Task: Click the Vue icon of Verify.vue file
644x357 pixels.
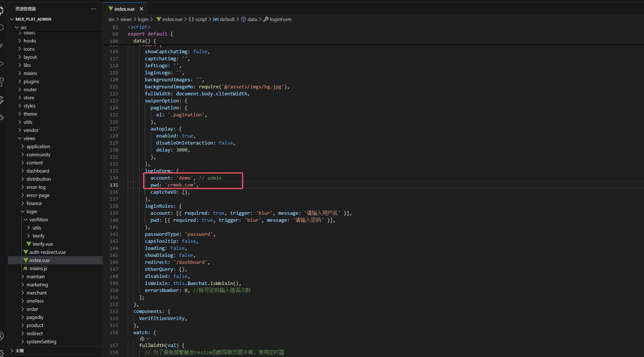Action: [x=29, y=244]
